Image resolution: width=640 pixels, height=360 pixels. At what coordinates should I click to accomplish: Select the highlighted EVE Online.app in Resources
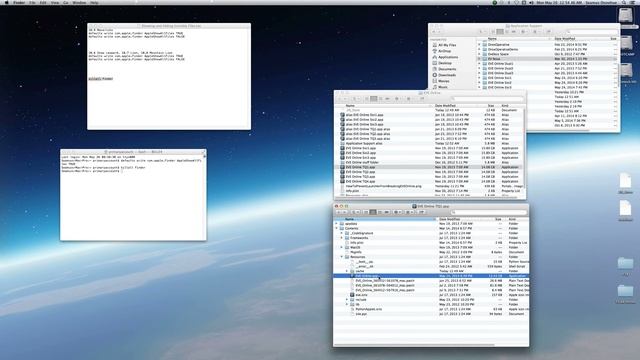point(431,276)
